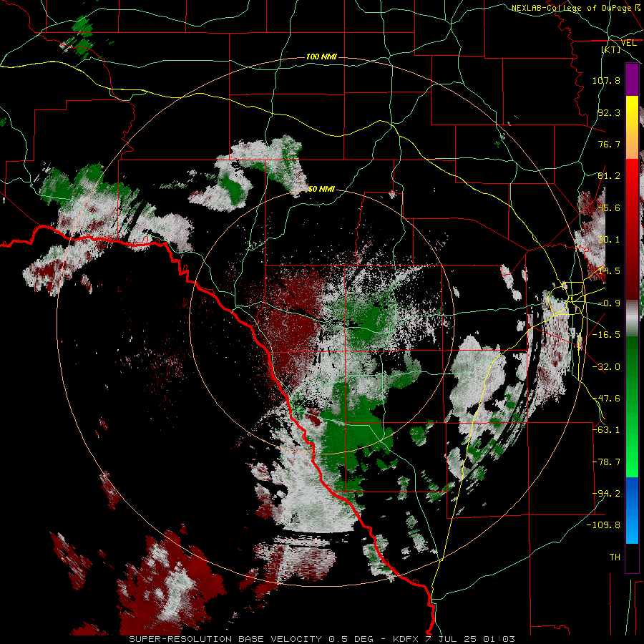Select the -0.9 scale value
644x644 pixels.
click(x=609, y=303)
